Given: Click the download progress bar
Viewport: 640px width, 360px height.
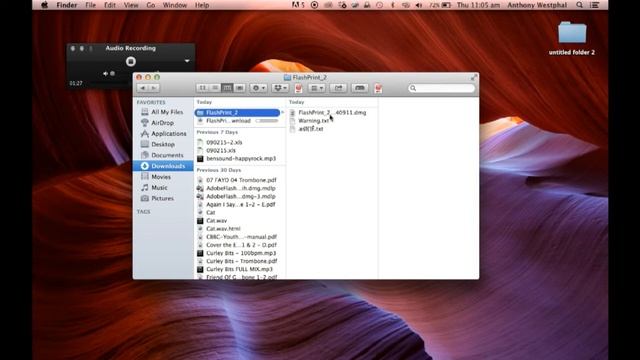Looking at the screenshot, I should pyautogui.click(x=267, y=121).
